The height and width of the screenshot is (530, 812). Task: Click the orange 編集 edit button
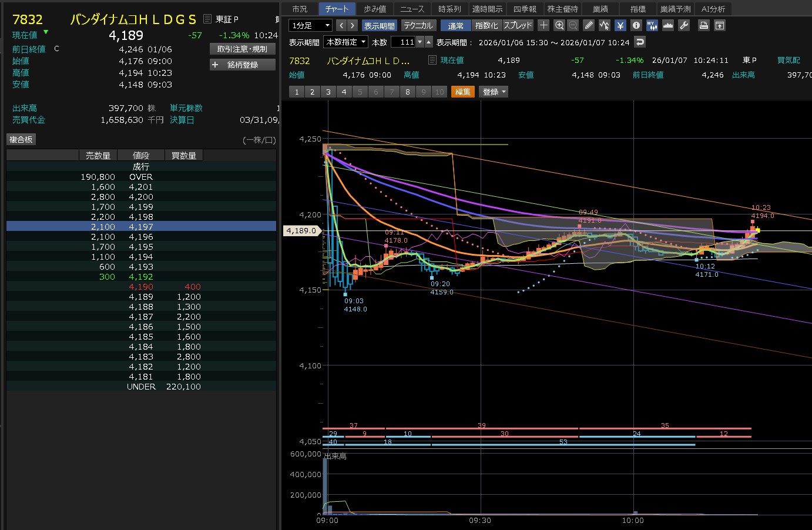pyautogui.click(x=463, y=92)
